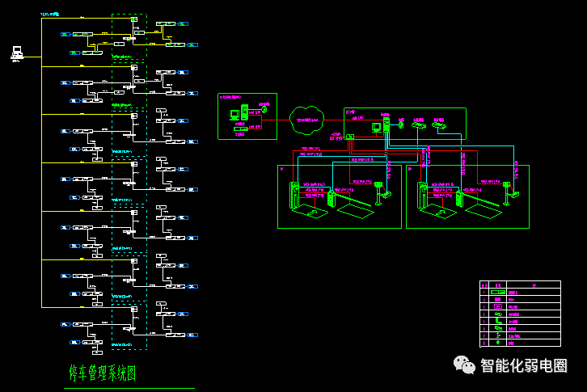The height and width of the screenshot is (392, 587).
Task: Click small green hub box below control room
Action: (x=350, y=137)
